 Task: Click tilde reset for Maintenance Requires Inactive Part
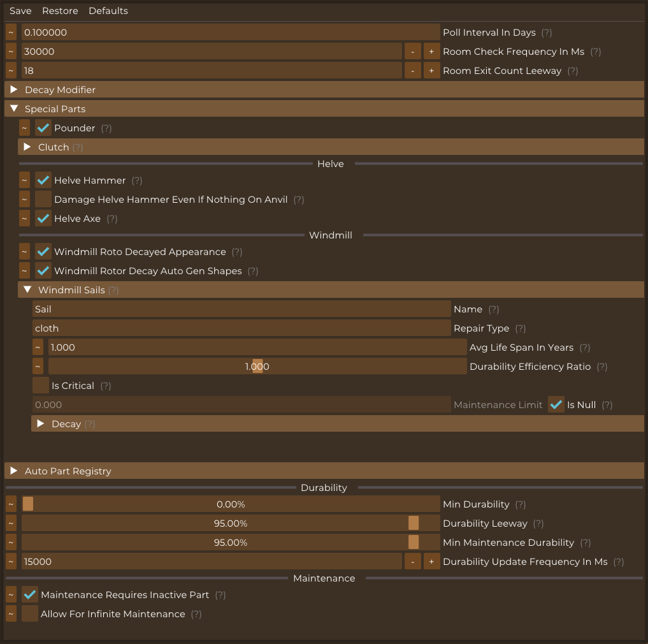pos(11,594)
